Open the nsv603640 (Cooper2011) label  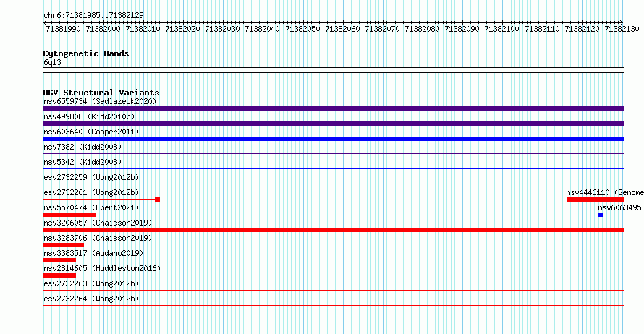pos(91,132)
